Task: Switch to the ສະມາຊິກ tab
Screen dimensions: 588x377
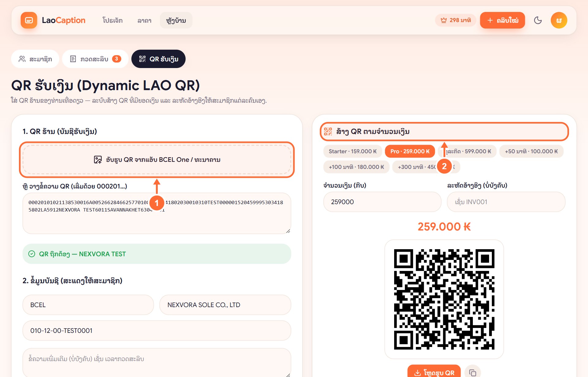Action: pos(35,59)
